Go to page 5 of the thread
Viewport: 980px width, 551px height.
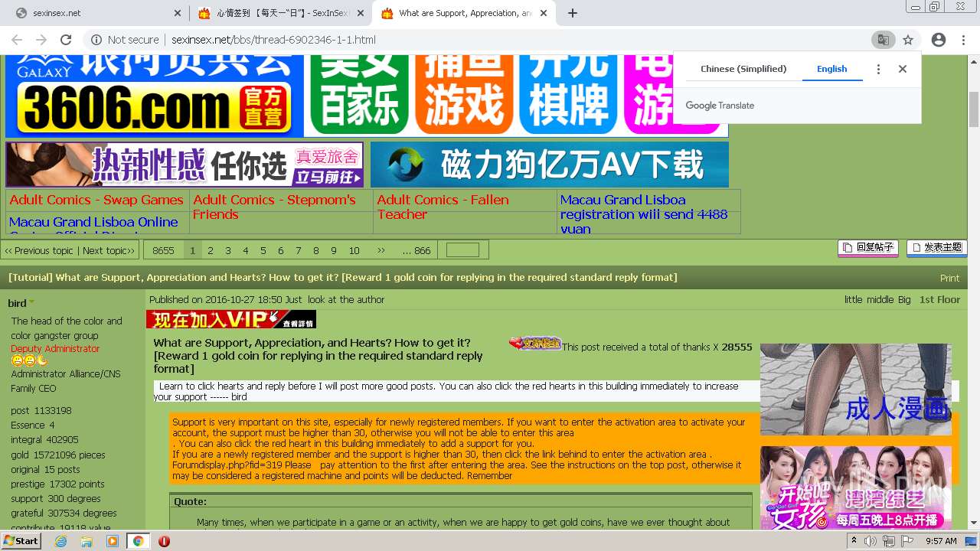coord(263,250)
